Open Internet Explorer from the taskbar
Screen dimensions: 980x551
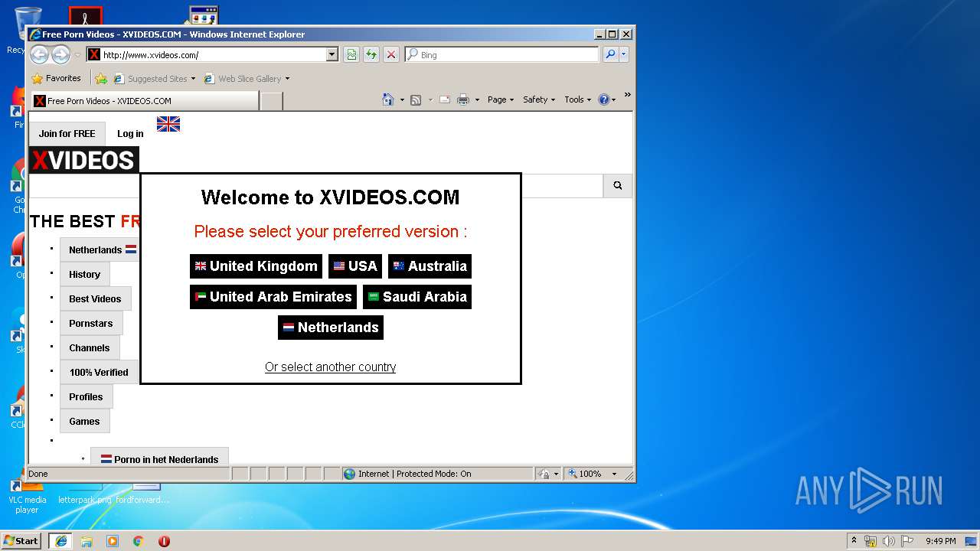coord(60,541)
